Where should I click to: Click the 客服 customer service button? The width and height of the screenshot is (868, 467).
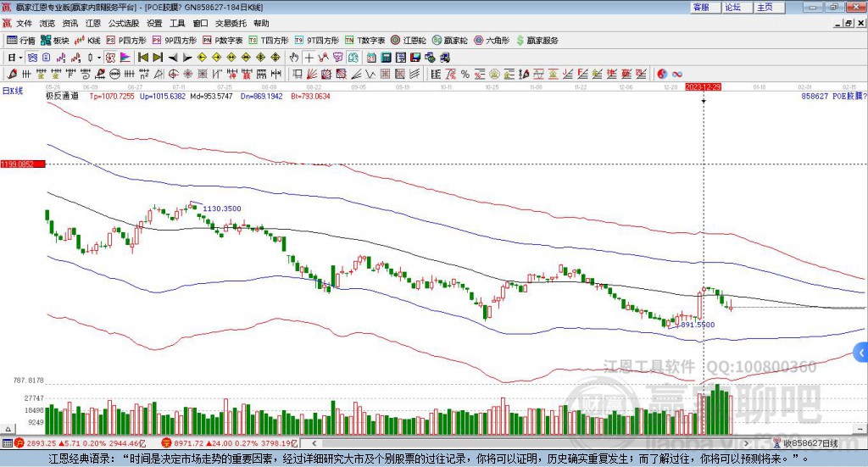[701, 7]
